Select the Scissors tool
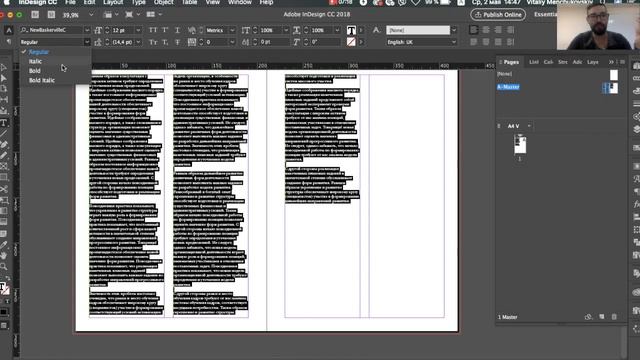The height and width of the screenshot is (360, 640). click(x=4, y=189)
